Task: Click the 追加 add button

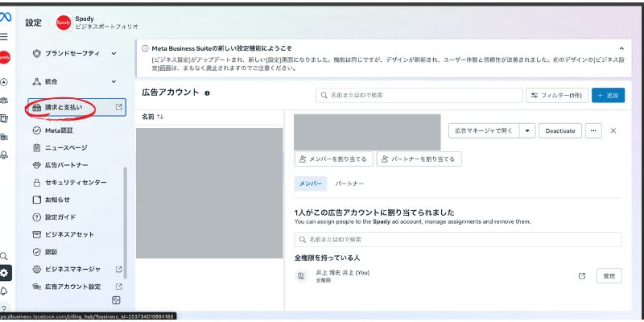Action: pyautogui.click(x=609, y=95)
